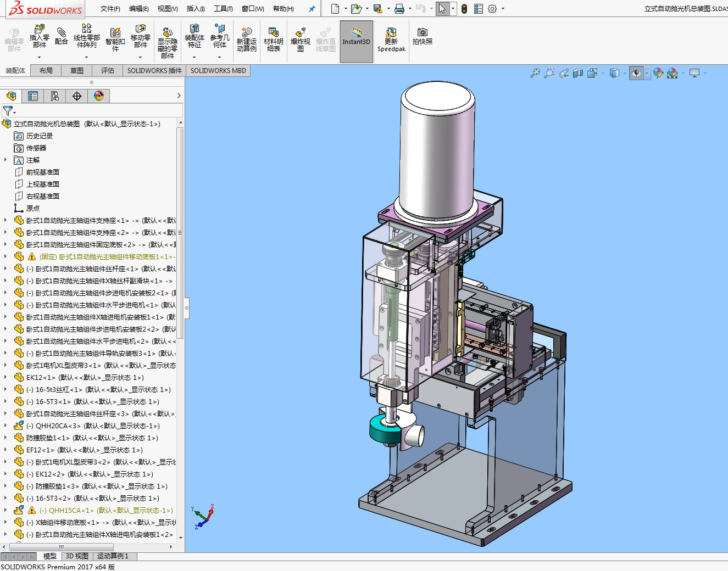The height and width of the screenshot is (571, 728).
Task: Activate the Section View icon
Action: [x=577, y=73]
